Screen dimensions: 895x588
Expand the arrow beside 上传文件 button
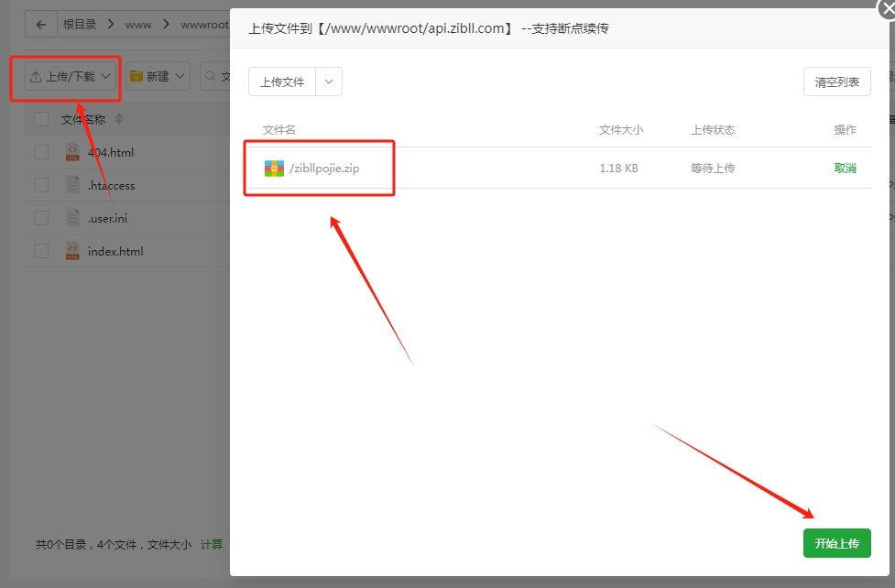pyautogui.click(x=329, y=82)
